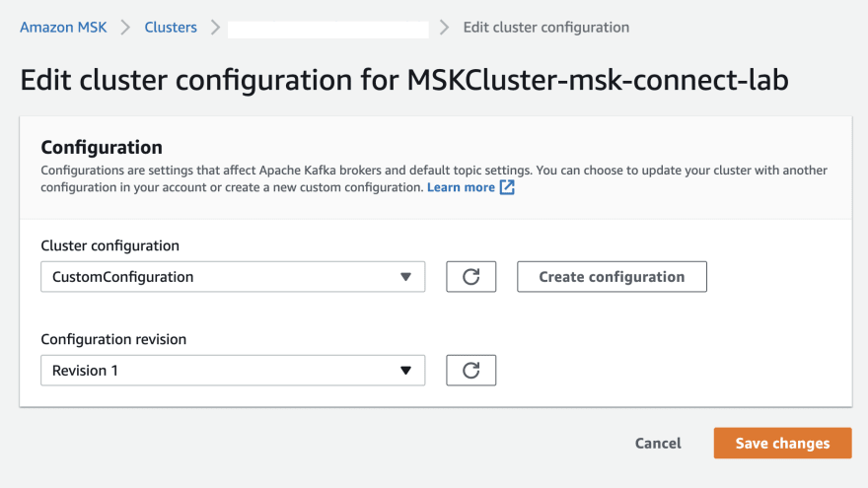This screenshot has height=488, width=868.
Task: Refresh the Configuration revision list
Action: point(470,371)
